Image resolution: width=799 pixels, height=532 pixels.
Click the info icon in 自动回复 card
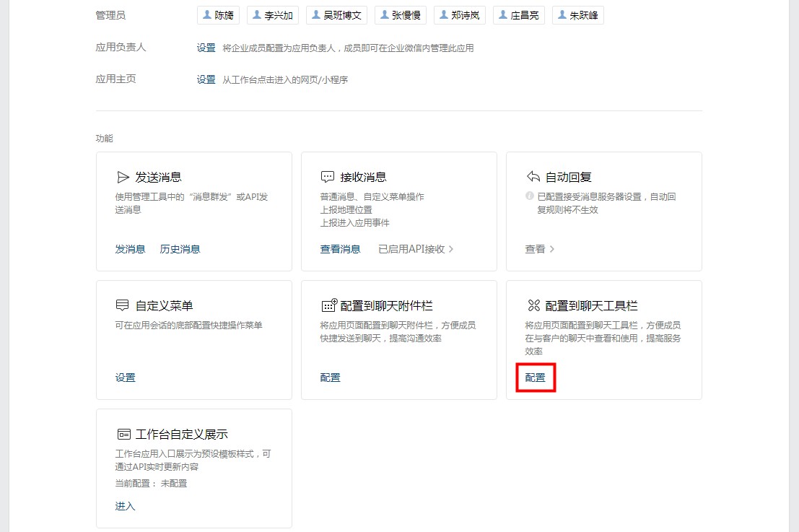pos(530,196)
